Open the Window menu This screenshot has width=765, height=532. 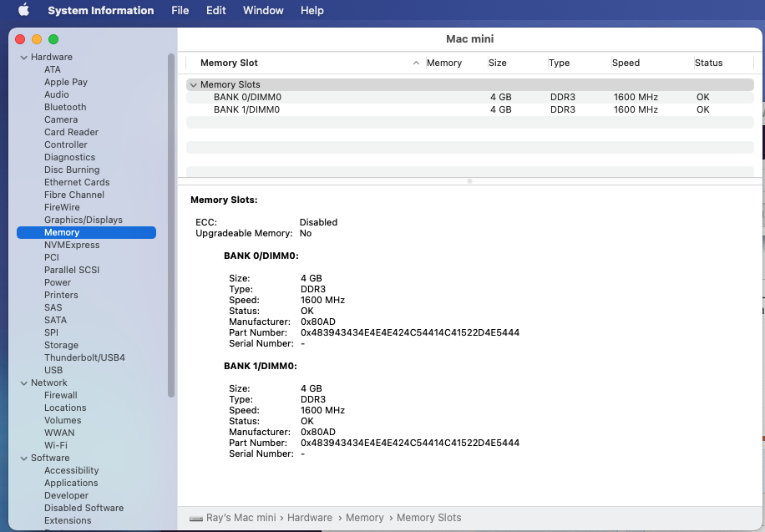tap(263, 10)
